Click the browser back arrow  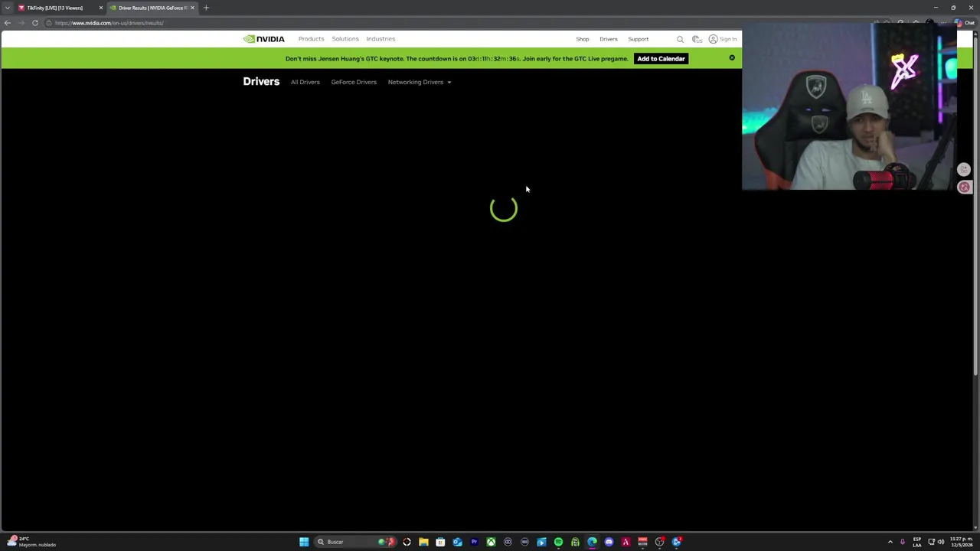click(8, 23)
